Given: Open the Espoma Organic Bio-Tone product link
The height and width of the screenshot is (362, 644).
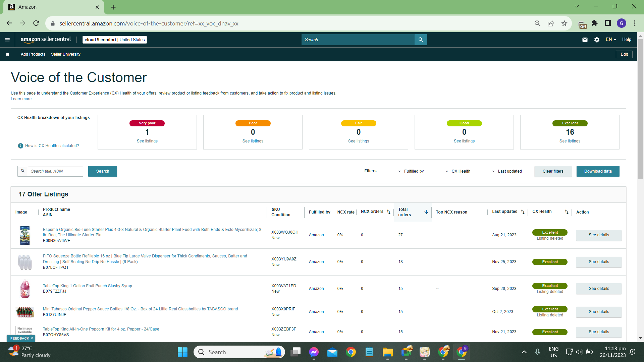Looking at the screenshot, I should click(152, 232).
